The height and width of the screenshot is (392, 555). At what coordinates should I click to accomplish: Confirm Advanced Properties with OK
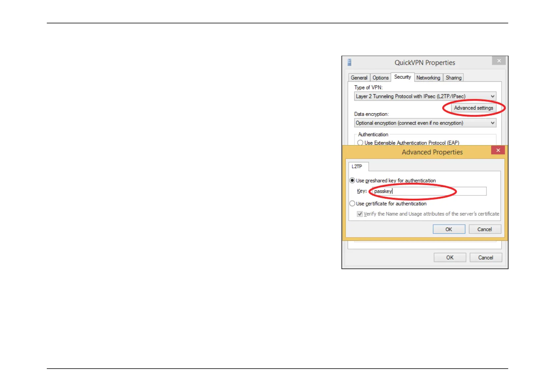[x=449, y=229]
